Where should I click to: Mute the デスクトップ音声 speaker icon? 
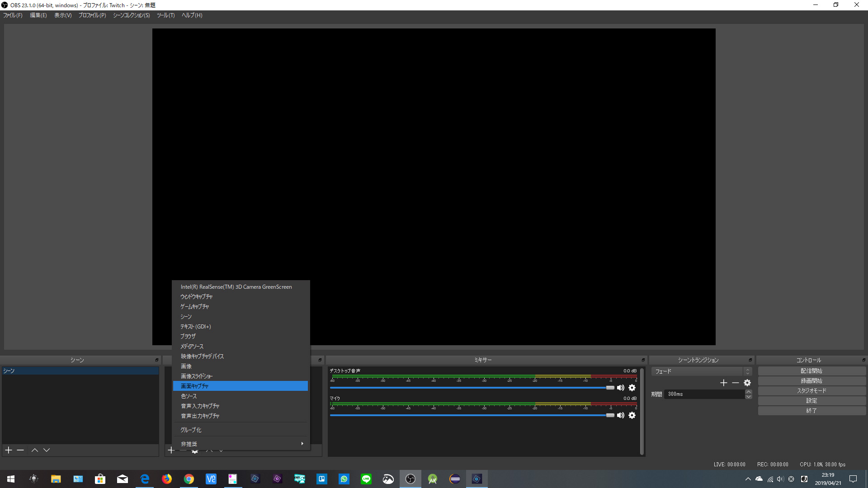pyautogui.click(x=621, y=388)
